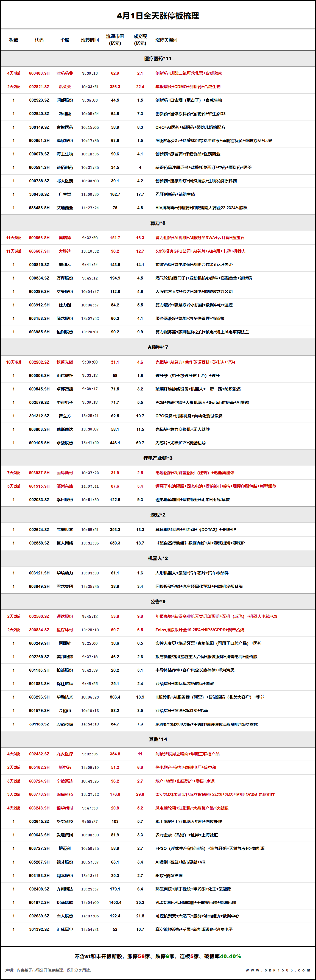Click stock name 永鼎股份
Screen dimensions: 316x980
click(x=65, y=443)
